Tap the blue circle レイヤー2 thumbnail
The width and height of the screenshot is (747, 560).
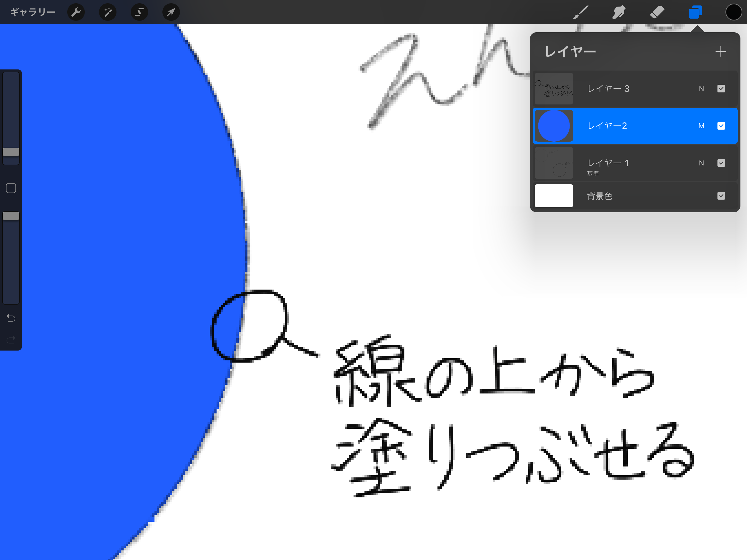pyautogui.click(x=554, y=126)
